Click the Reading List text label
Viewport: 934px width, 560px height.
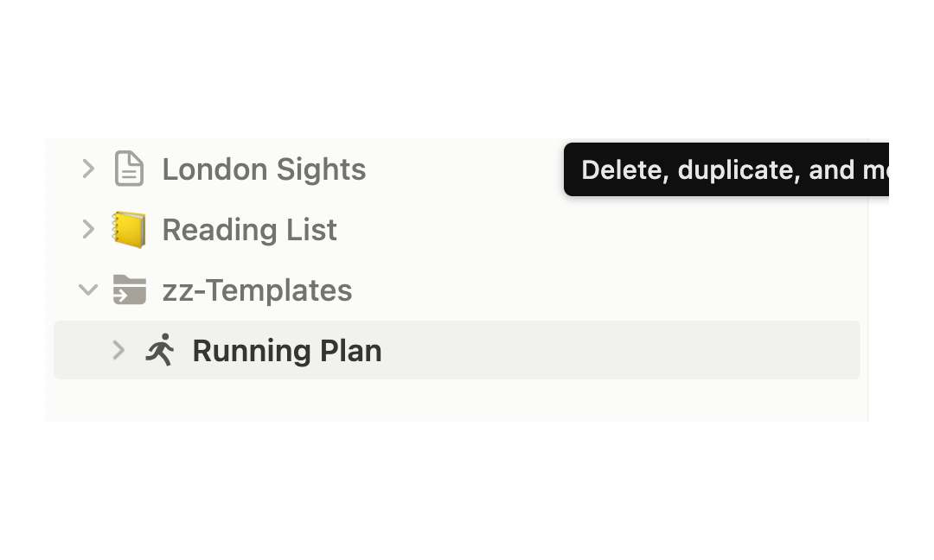coord(249,229)
